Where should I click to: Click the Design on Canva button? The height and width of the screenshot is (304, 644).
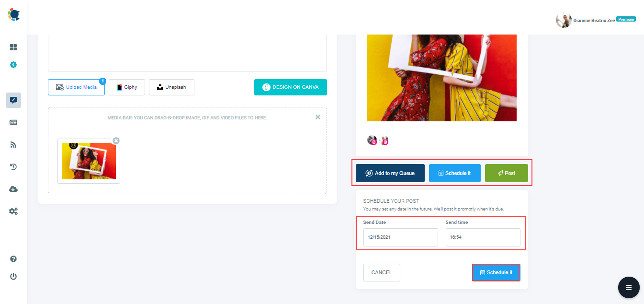click(x=291, y=87)
